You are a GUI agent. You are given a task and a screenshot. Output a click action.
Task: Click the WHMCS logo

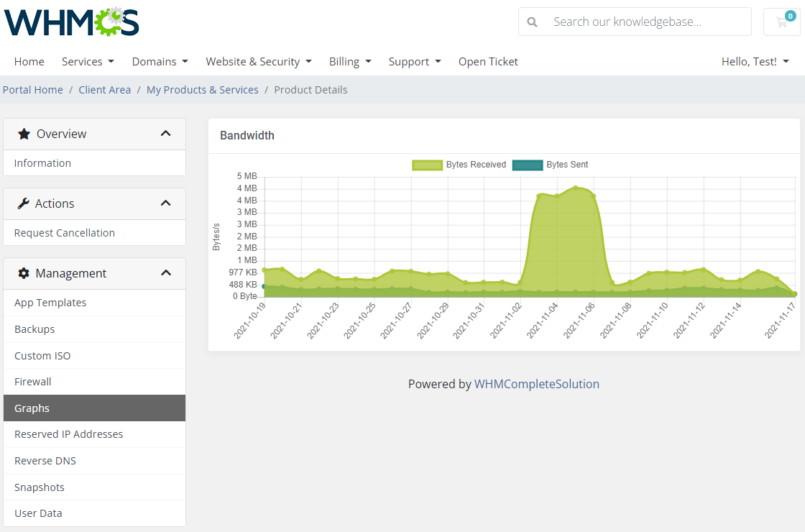[x=71, y=22]
